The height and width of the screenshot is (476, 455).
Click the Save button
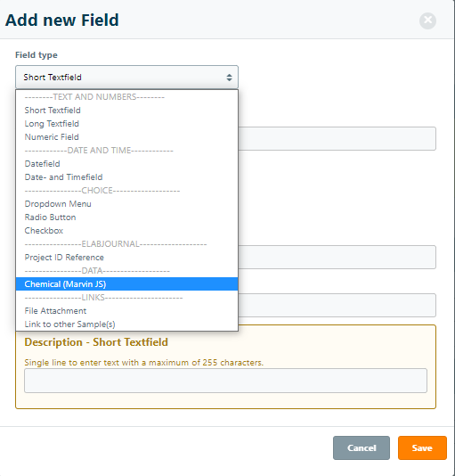422,447
